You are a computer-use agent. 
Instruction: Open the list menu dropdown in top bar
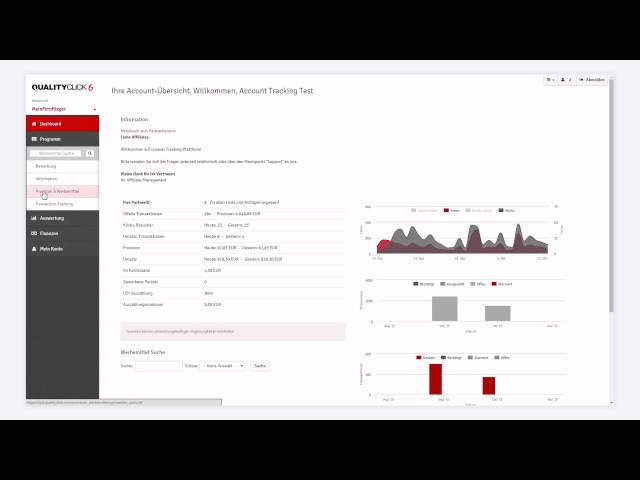(x=550, y=79)
